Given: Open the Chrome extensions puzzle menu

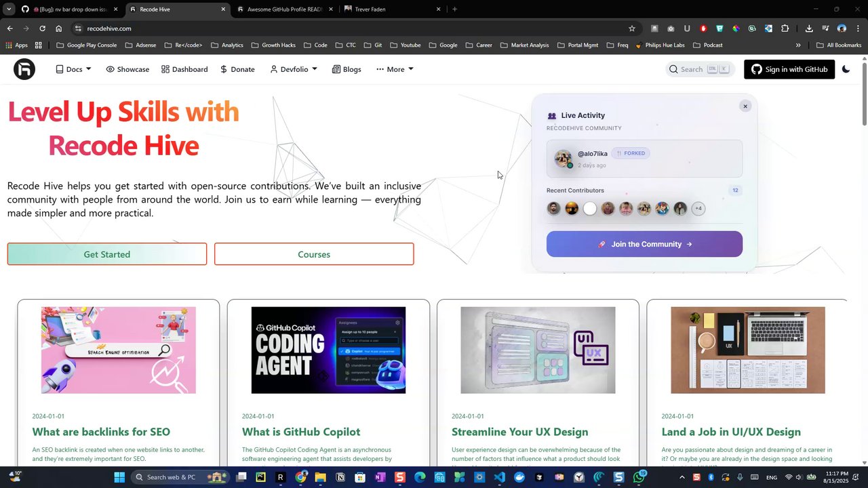Looking at the screenshot, I should 785,28.
